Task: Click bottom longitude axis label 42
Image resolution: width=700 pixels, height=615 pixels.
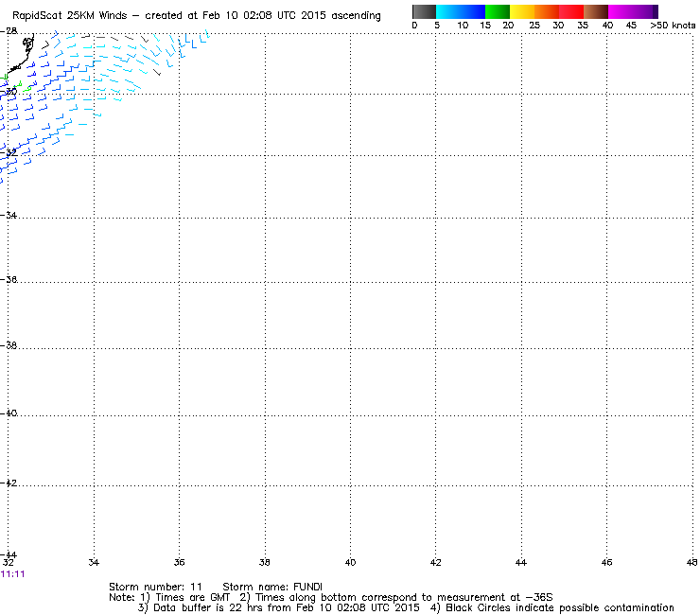Action: coord(436,562)
